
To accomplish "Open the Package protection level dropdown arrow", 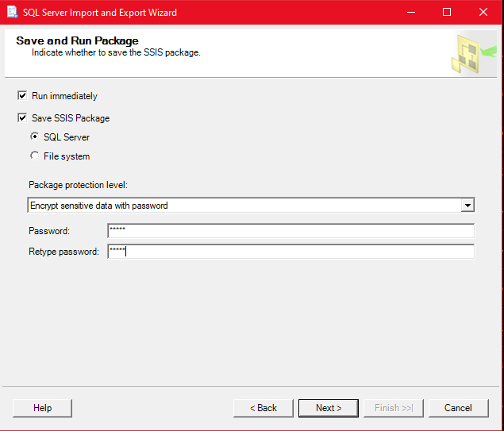I will coord(467,205).
